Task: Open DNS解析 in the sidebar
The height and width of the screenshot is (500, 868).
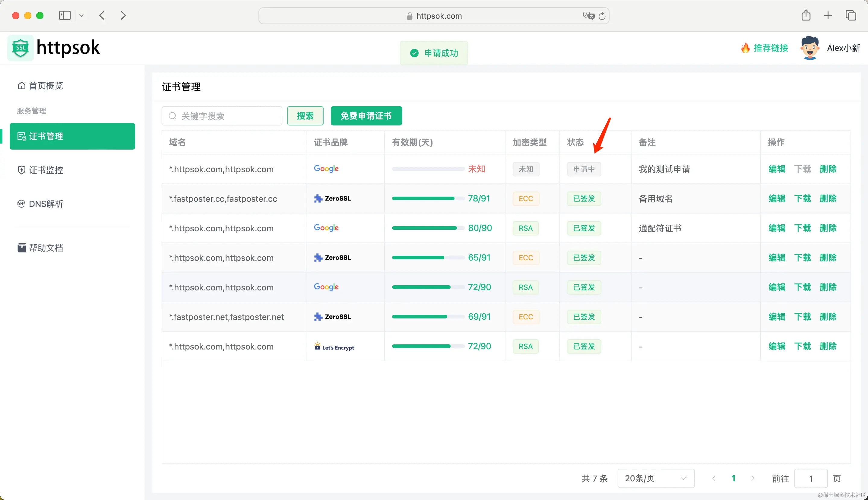Action: [x=46, y=204]
